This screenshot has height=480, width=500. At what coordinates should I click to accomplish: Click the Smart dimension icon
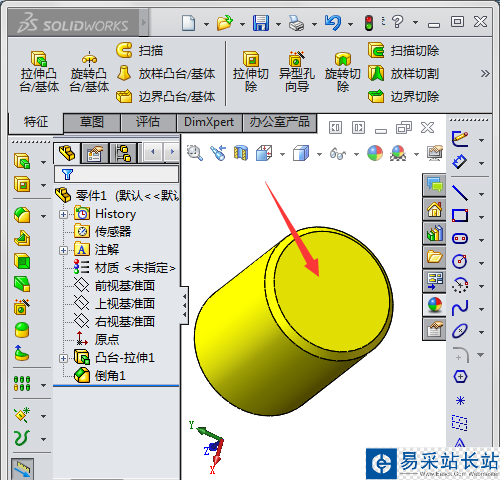460,162
